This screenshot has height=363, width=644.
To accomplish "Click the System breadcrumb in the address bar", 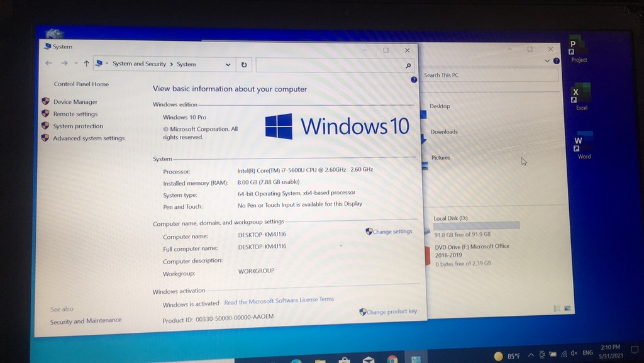I will click(186, 64).
